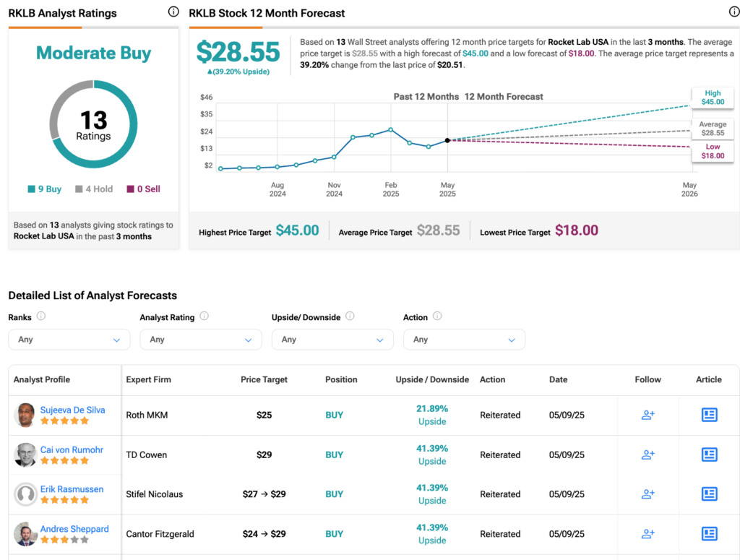The width and height of the screenshot is (740, 560).
Task: Click Stifel Nicolaus firm cell
Action: 155,494
